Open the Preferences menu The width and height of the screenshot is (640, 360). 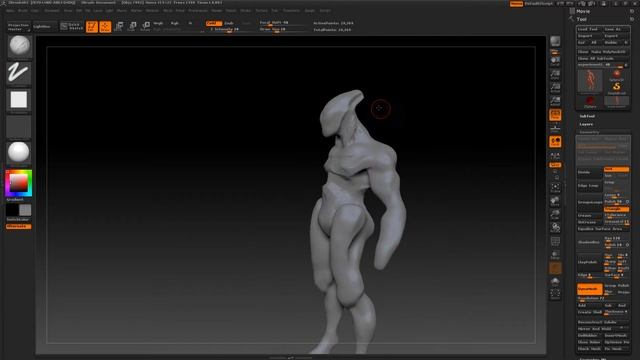coord(198,11)
